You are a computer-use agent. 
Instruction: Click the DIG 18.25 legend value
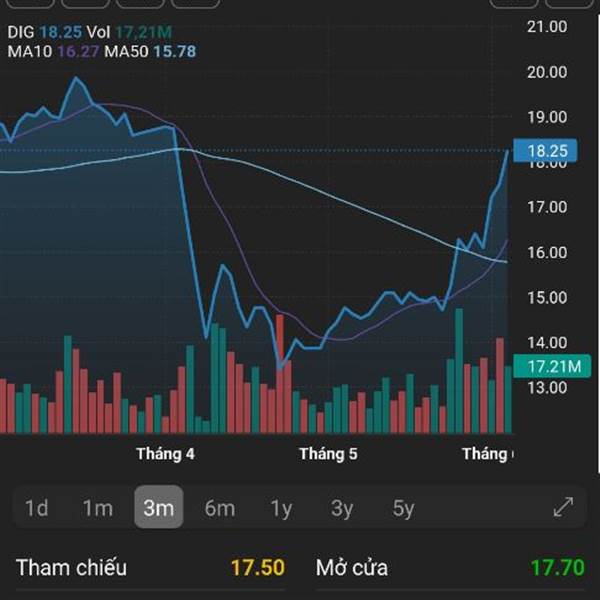point(60,32)
